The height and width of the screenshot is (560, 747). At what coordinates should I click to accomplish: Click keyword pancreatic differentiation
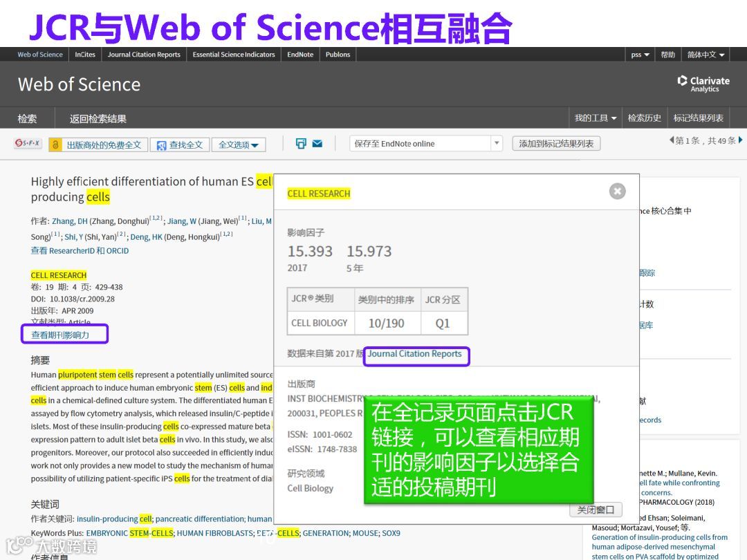point(200,519)
